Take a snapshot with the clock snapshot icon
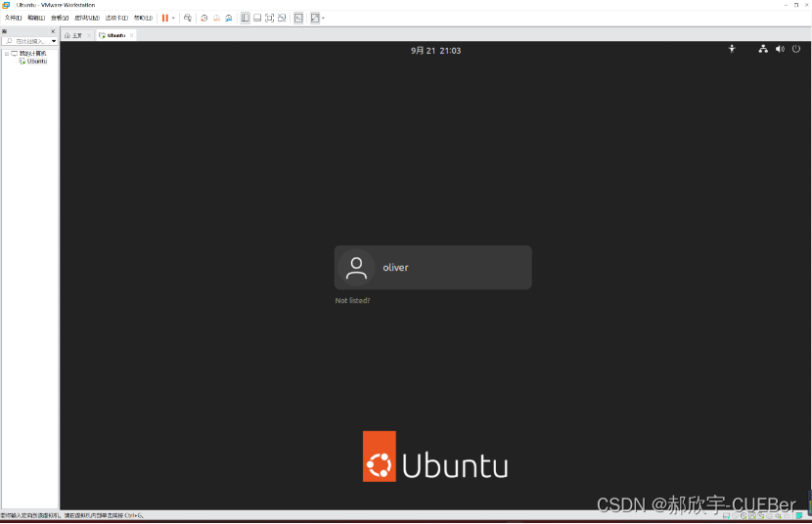 pyautogui.click(x=204, y=19)
